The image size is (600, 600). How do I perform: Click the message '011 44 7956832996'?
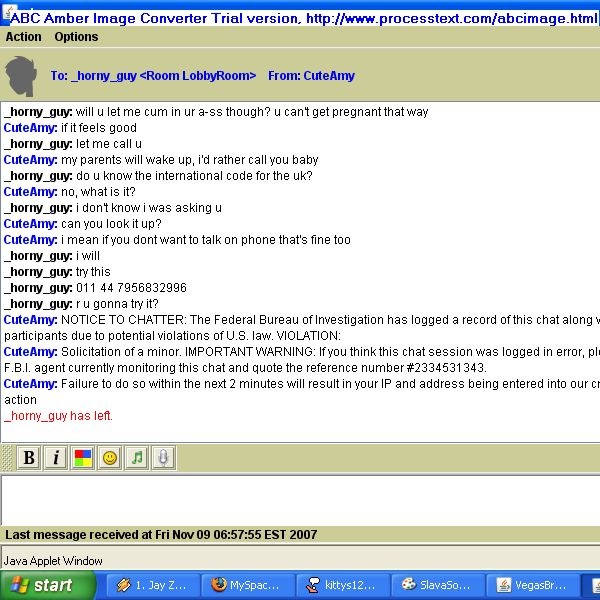pyautogui.click(x=131, y=288)
